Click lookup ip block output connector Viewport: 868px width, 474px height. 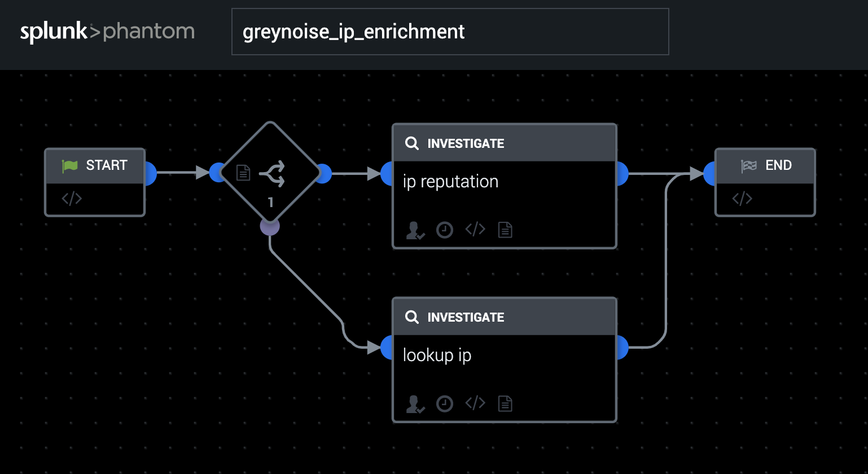point(622,347)
